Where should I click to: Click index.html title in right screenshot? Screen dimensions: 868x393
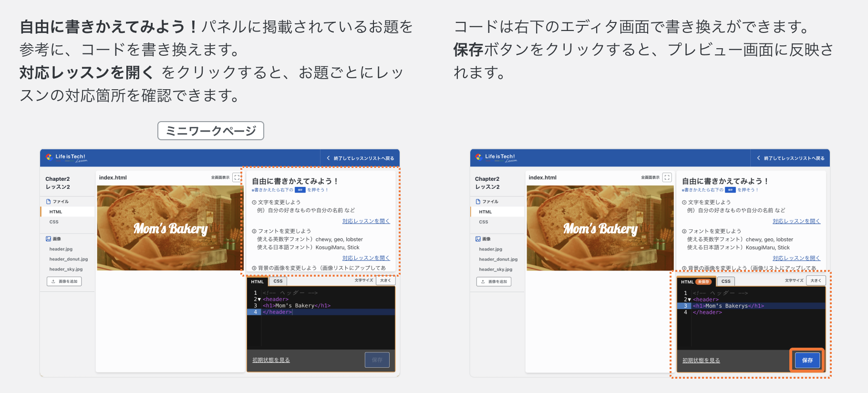543,177
